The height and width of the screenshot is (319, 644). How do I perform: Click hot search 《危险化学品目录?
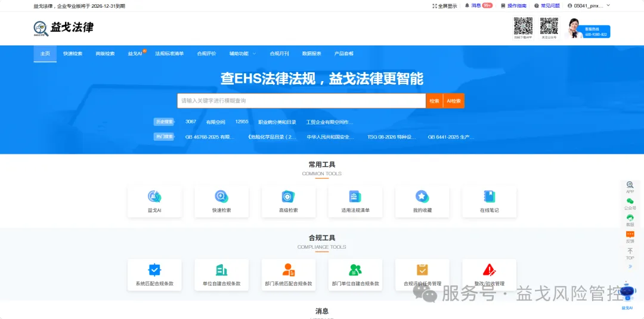[x=273, y=137]
